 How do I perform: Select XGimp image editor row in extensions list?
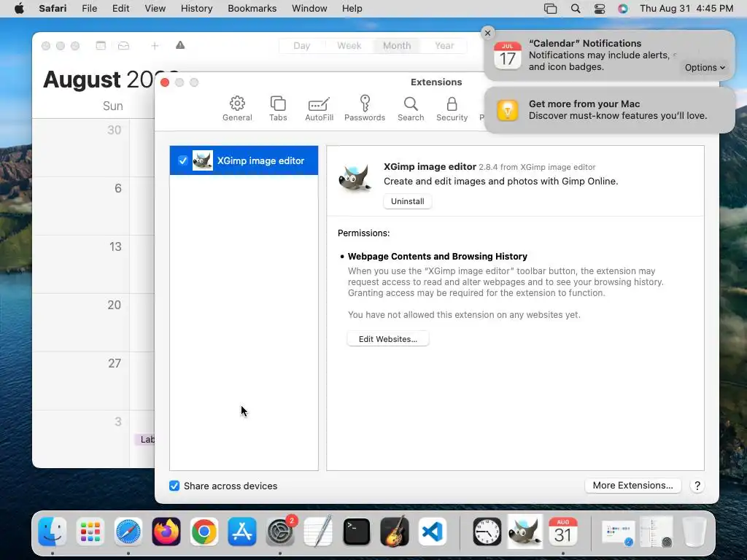pyautogui.click(x=244, y=160)
